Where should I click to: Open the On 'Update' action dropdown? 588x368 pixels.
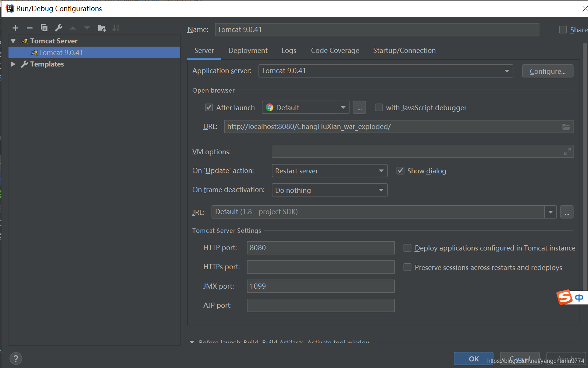(x=329, y=171)
